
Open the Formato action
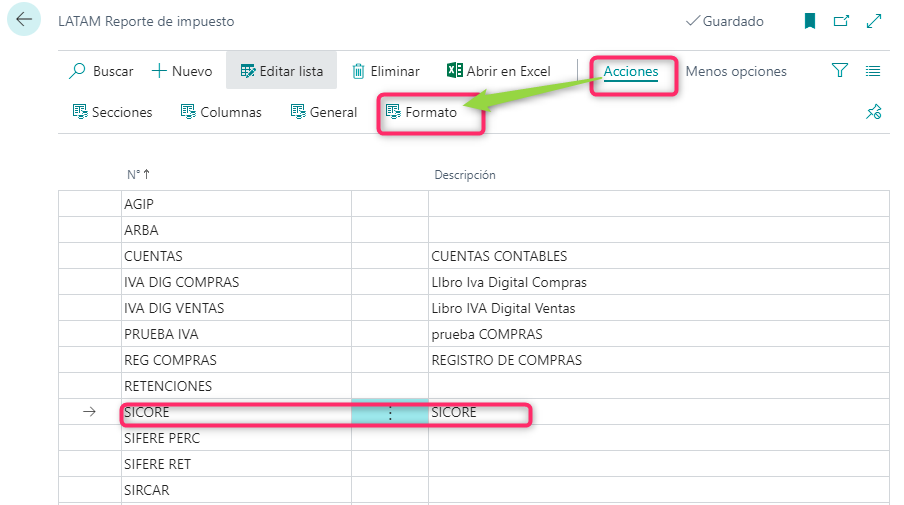click(x=421, y=112)
